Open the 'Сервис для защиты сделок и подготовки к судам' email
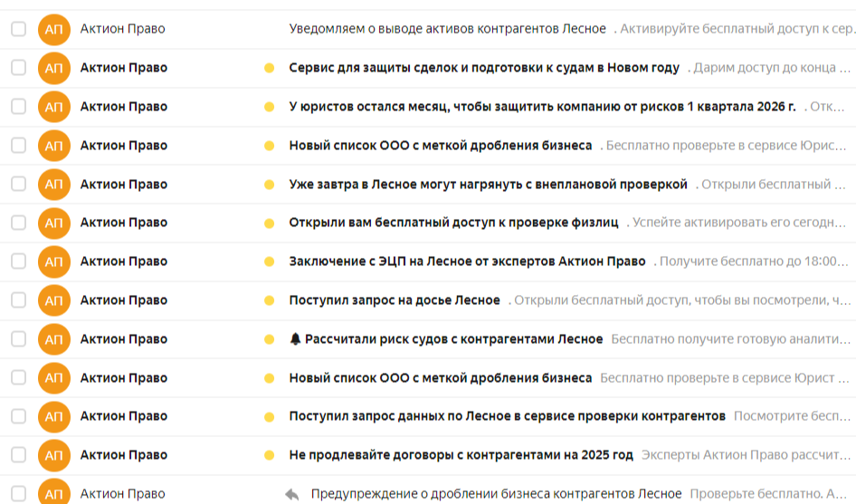856x504 pixels. (484, 68)
